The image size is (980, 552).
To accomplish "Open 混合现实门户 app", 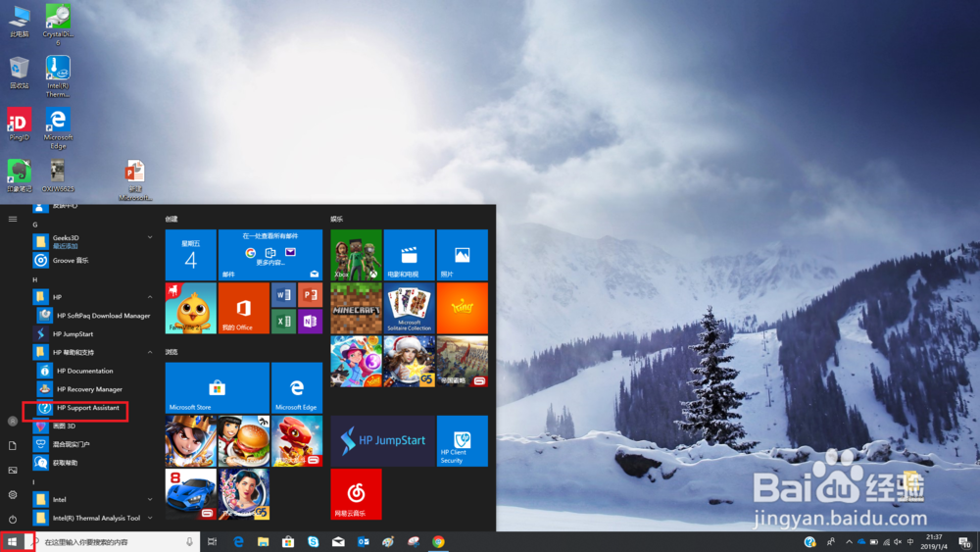I will [71, 444].
